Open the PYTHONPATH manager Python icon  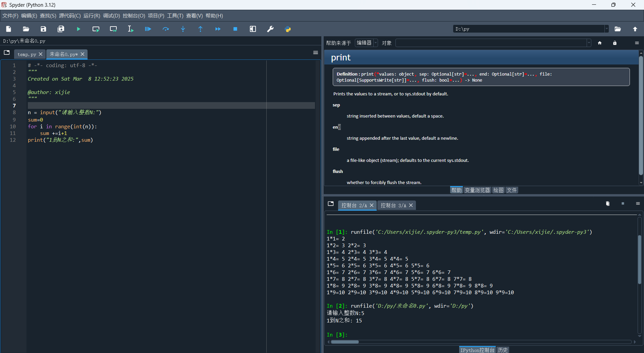click(x=288, y=29)
